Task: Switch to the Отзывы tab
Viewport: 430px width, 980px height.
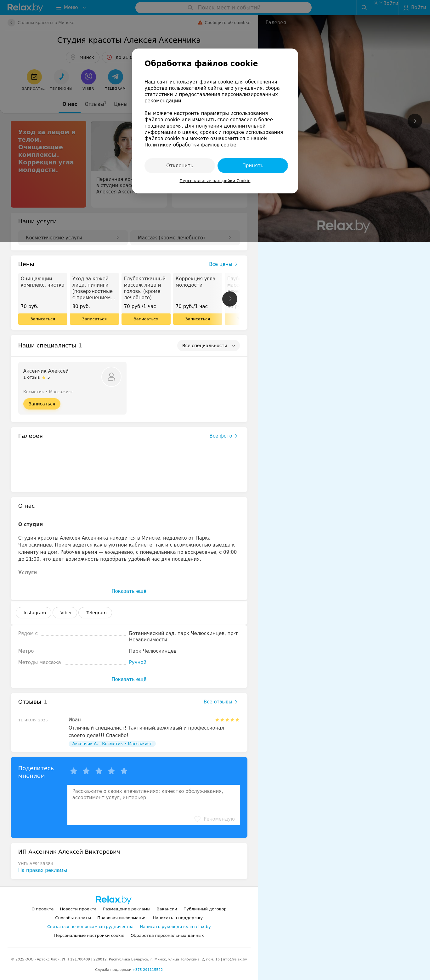Action: (x=95, y=104)
